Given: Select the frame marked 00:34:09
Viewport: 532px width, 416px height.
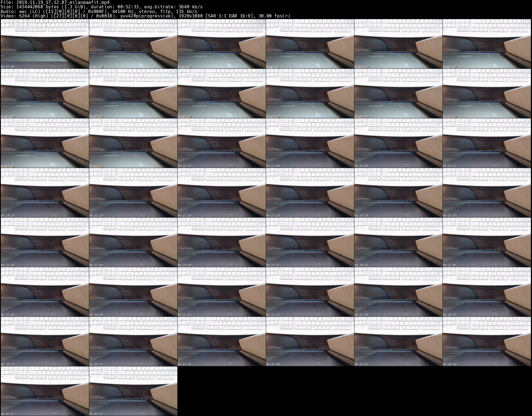Looking at the screenshot, I should click(x=133, y=292).
